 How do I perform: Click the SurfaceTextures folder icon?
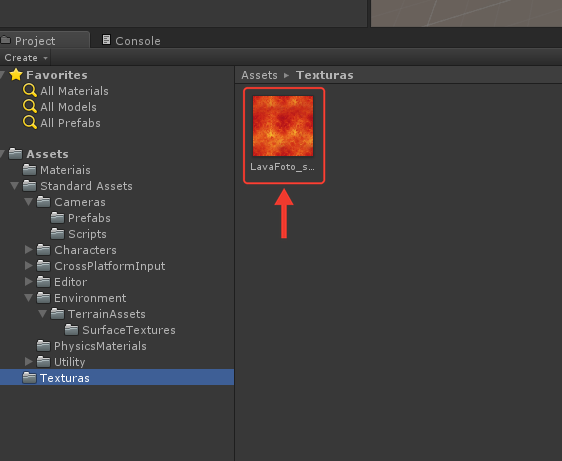(x=71, y=330)
